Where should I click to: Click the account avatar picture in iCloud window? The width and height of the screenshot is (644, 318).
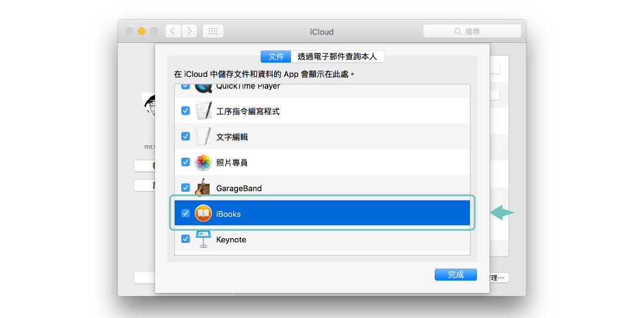point(148,107)
